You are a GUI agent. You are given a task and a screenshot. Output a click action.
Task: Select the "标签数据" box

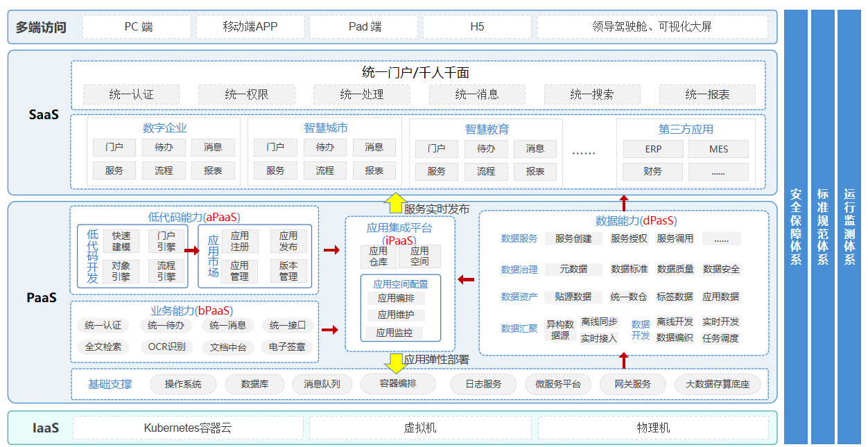(675, 297)
